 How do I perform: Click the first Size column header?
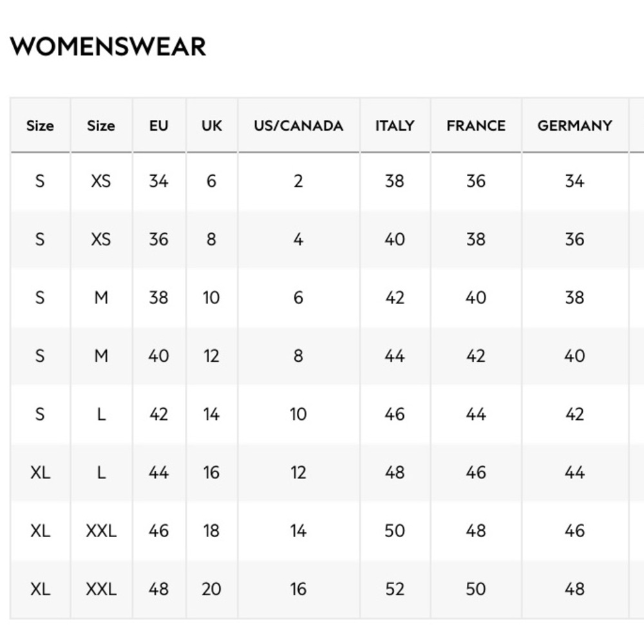point(40,126)
